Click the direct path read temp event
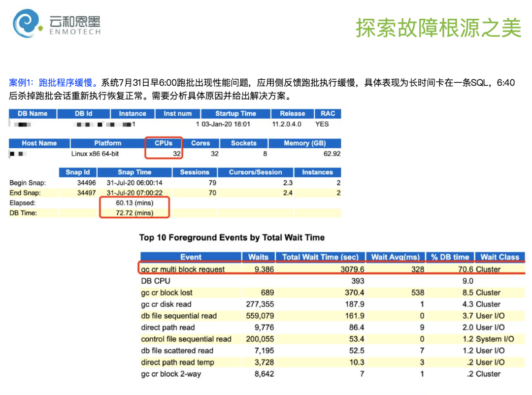Image resolution: width=532 pixels, height=395 pixels. click(177, 362)
